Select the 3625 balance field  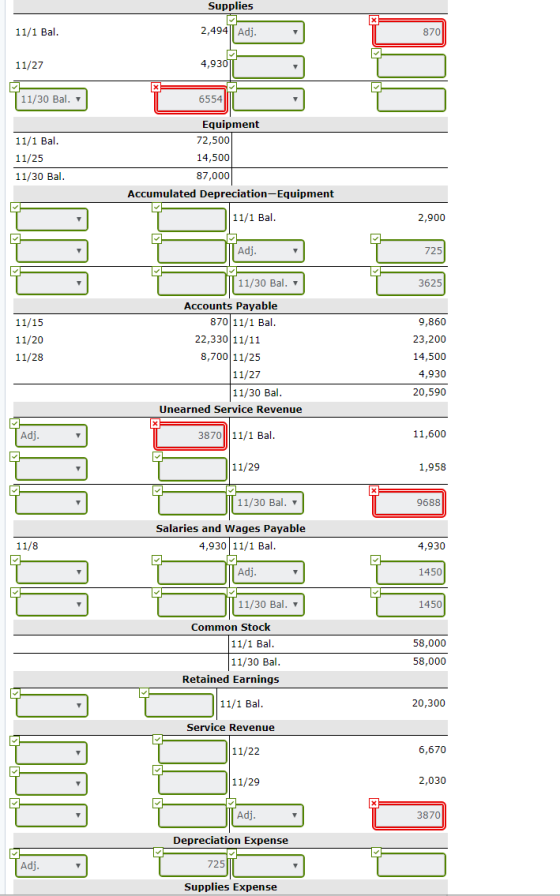411,283
